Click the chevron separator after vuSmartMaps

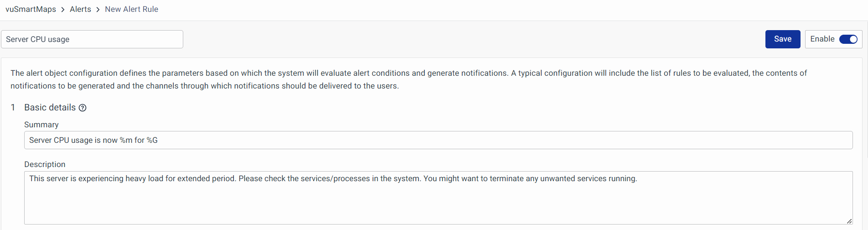(x=63, y=10)
